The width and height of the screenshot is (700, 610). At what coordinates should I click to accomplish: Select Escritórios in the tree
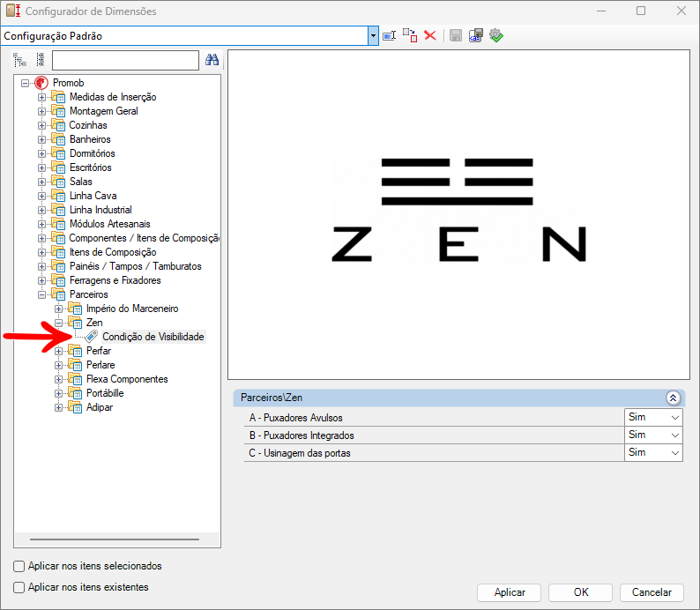(91, 167)
